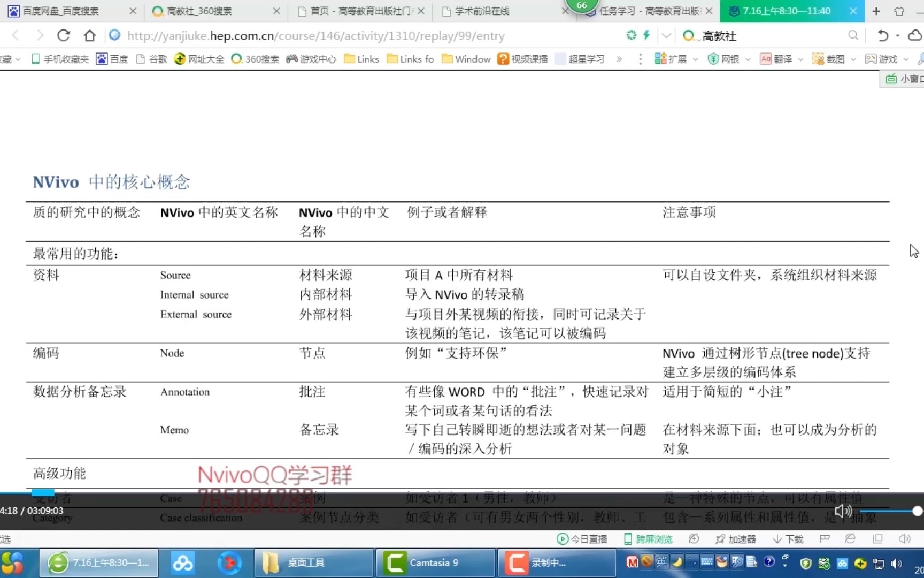
Task: Toggle the IME soft keyboard button
Action: point(707,561)
